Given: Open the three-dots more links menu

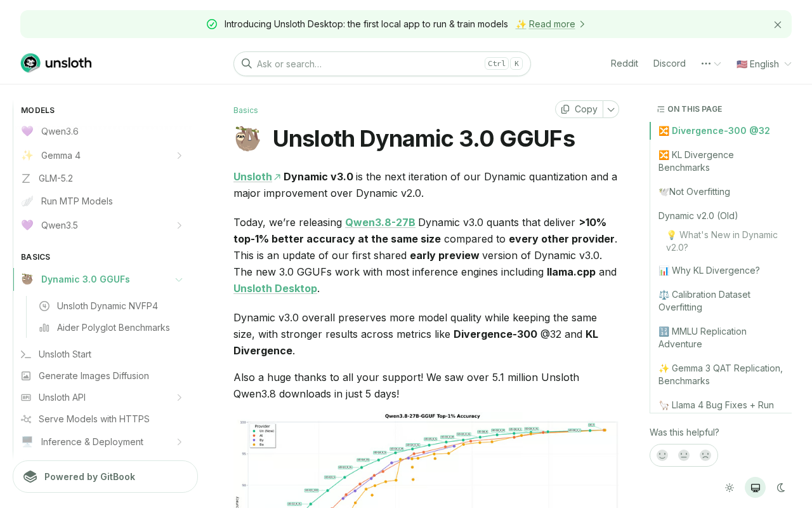Looking at the screenshot, I should pyautogui.click(x=710, y=63).
